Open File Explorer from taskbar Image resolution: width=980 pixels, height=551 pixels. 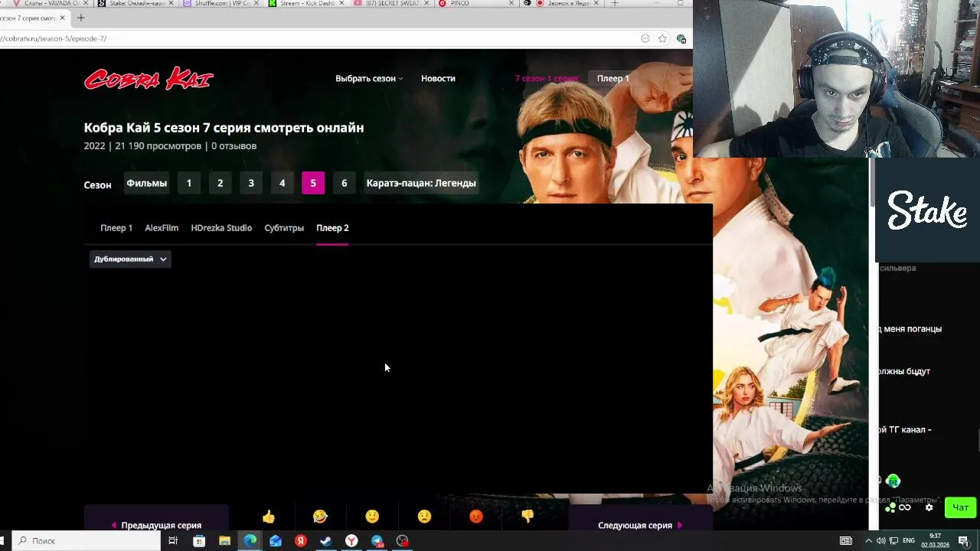[x=224, y=540]
